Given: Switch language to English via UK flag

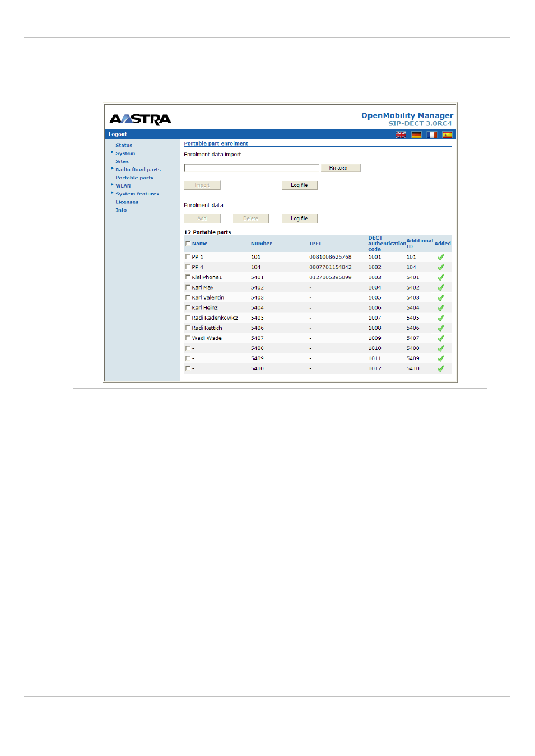Looking at the screenshot, I should [x=401, y=134].
